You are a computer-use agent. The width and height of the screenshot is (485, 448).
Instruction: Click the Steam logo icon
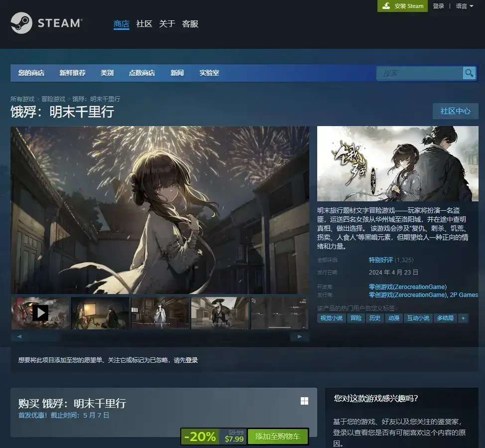21,23
